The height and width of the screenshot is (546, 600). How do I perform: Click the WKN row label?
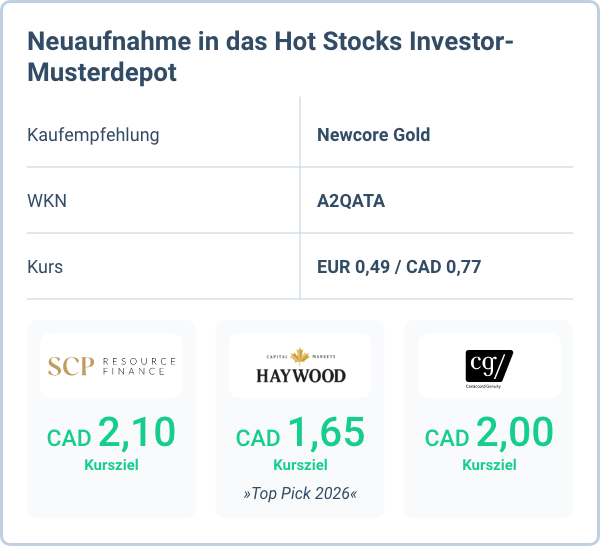[x=47, y=201]
